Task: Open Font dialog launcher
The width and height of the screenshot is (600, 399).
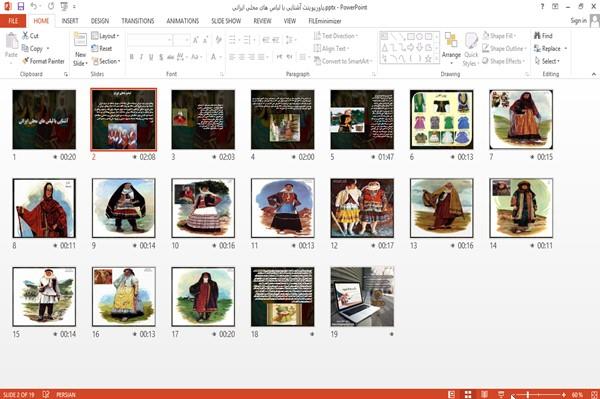Action: (x=221, y=74)
